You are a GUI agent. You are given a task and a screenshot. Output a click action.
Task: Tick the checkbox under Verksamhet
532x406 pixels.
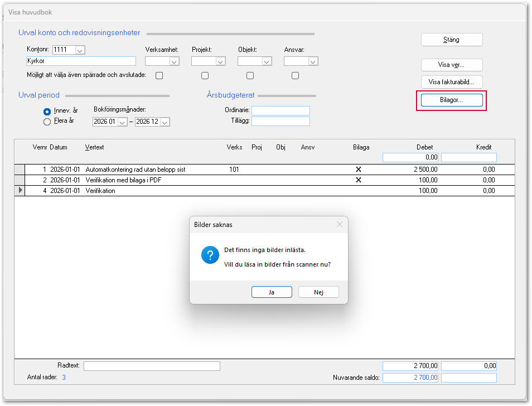click(159, 75)
